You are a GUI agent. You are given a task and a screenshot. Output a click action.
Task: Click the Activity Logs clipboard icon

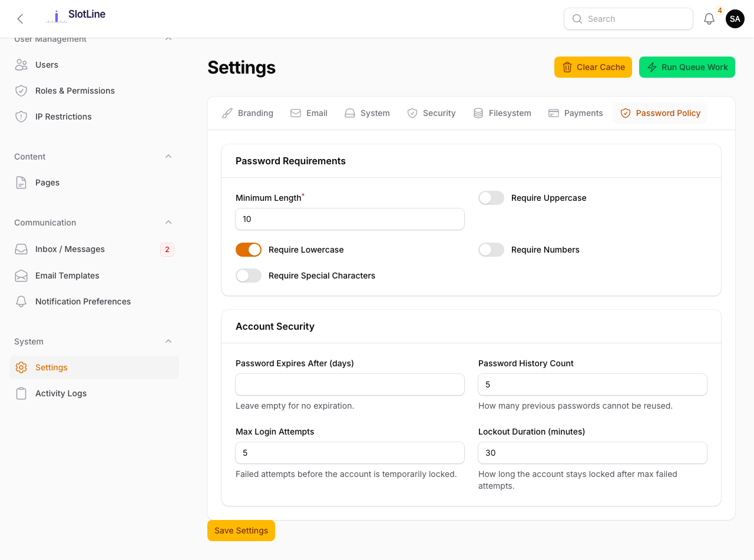(x=21, y=393)
